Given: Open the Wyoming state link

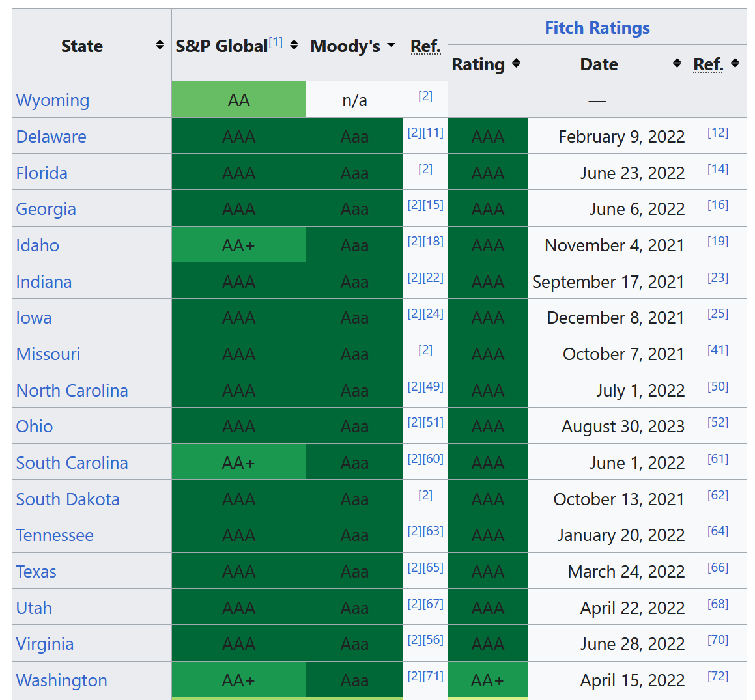Looking at the screenshot, I should click(x=53, y=100).
